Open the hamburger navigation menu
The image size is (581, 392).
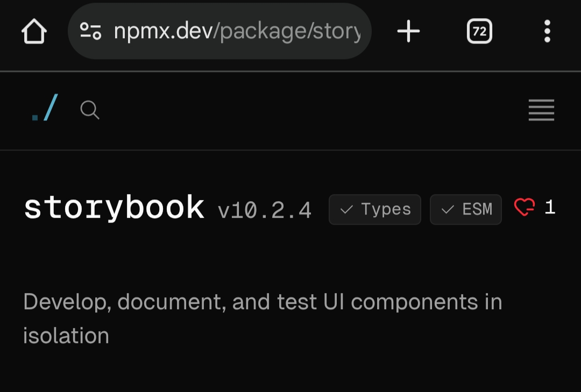(541, 110)
